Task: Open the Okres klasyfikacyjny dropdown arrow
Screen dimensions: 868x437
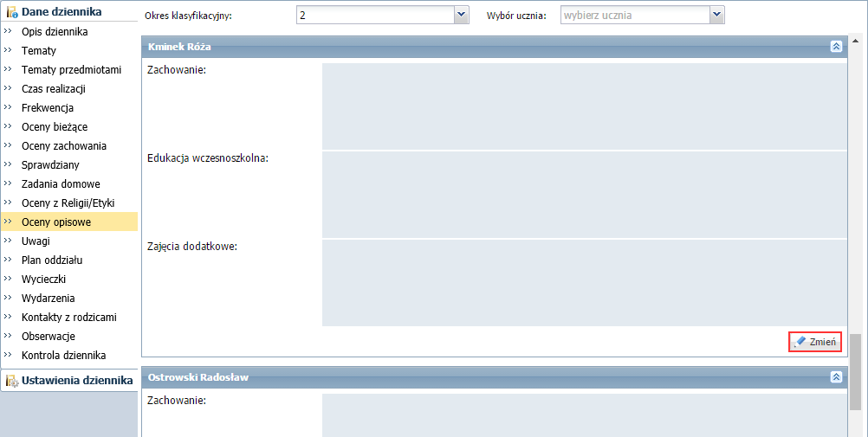Action: coord(461,16)
